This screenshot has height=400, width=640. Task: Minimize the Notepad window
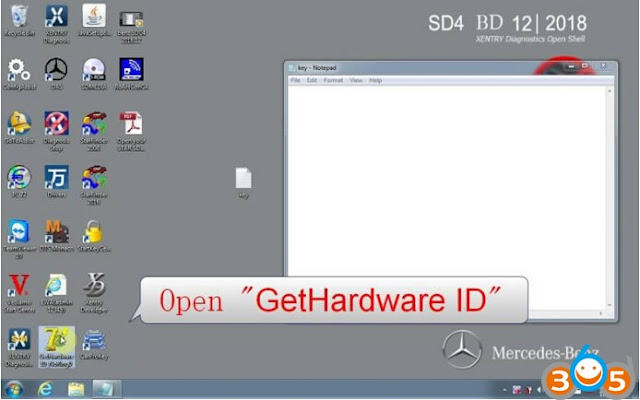(571, 66)
